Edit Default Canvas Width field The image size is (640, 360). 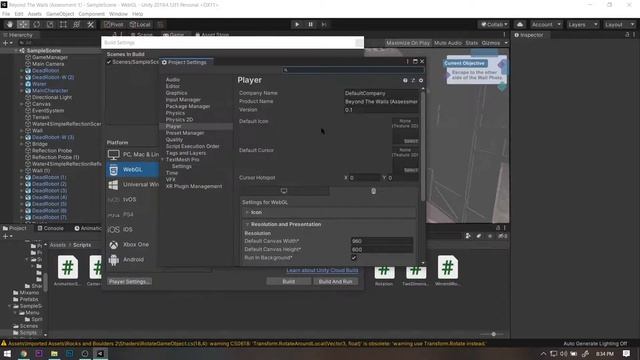tap(382, 241)
